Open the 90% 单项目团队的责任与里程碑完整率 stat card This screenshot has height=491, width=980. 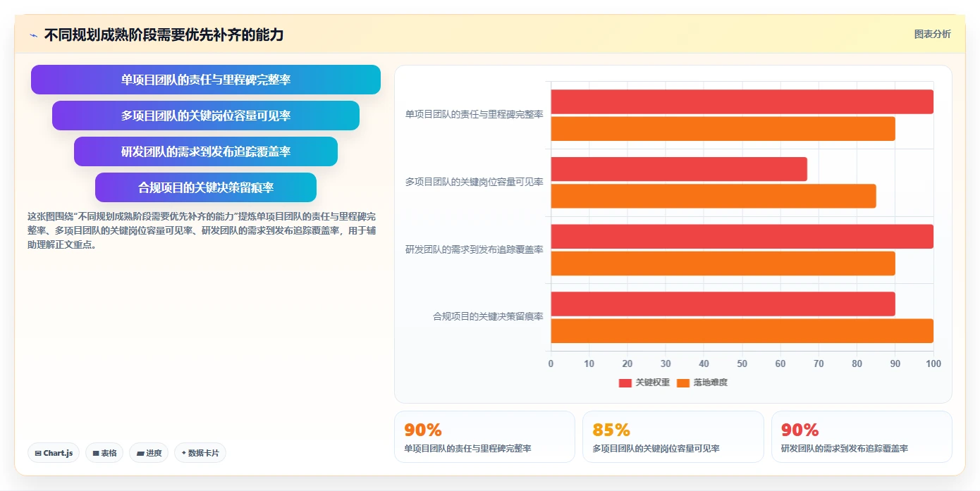[x=484, y=437]
